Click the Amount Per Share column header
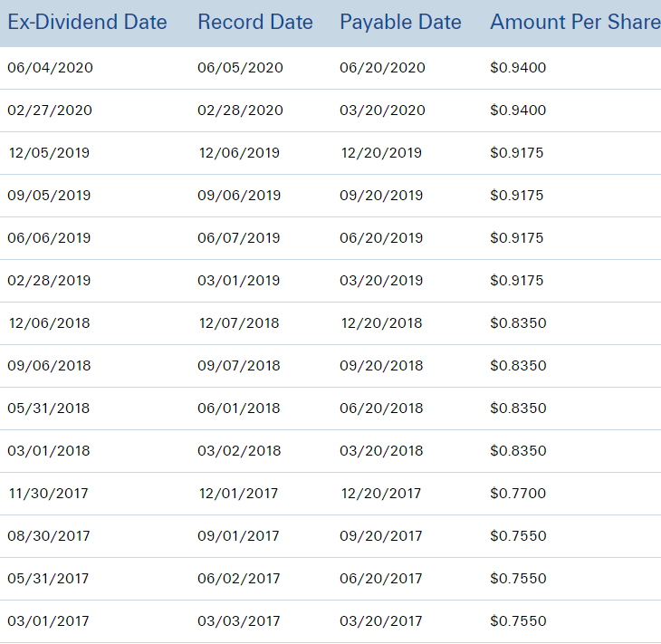 575,22
